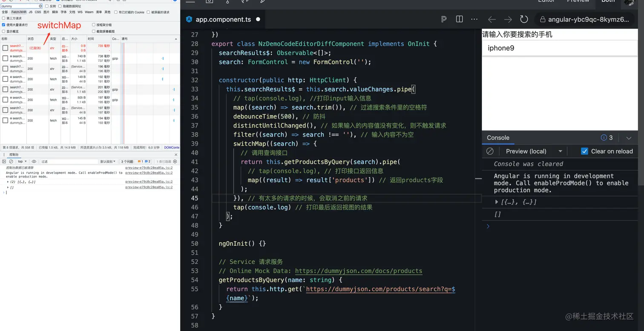Reload the preview page
Image resolution: width=644 pixels, height=331 pixels.
[x=524, y=19]
